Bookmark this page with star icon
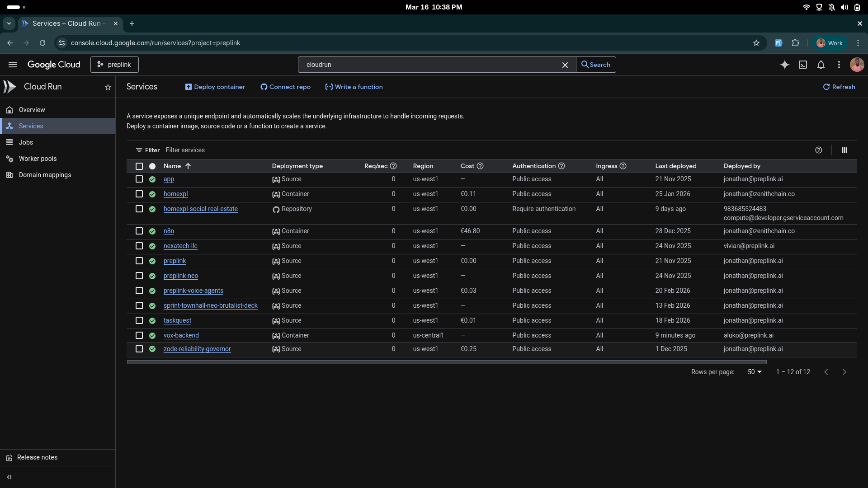The height and width of the screenshot is (488, 868). click(756, 43)
